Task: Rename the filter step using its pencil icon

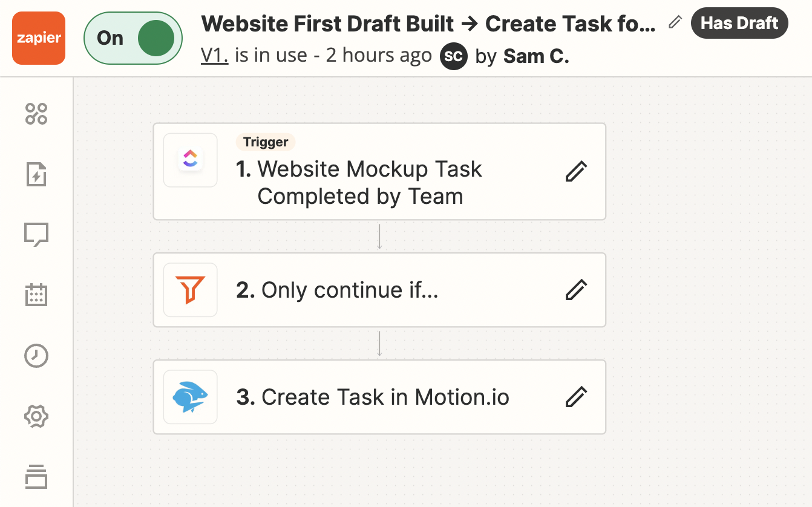Action: point(576,290)
